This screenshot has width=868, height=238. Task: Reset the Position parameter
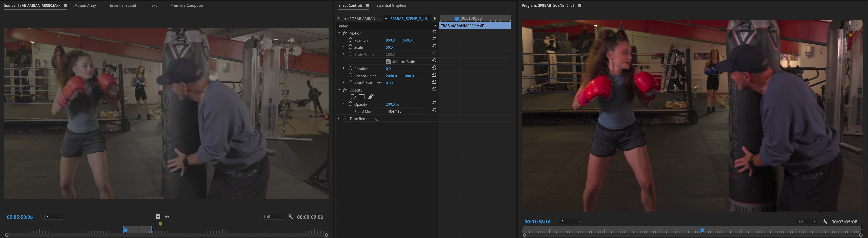coord(434,39)
